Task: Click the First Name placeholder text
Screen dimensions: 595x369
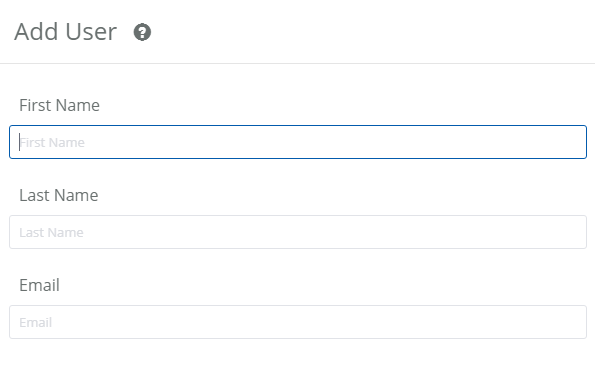Action: [52, 142]
